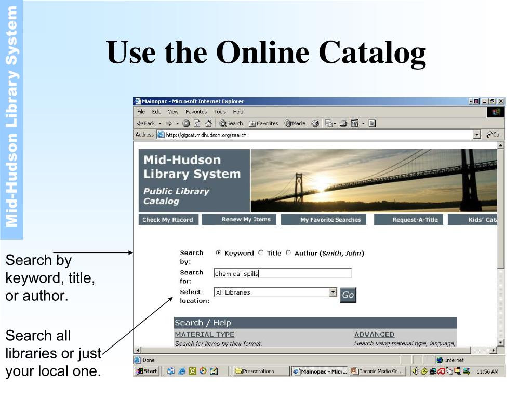
Task: Go to the Home page icon
Action: [x=209, y=124]
